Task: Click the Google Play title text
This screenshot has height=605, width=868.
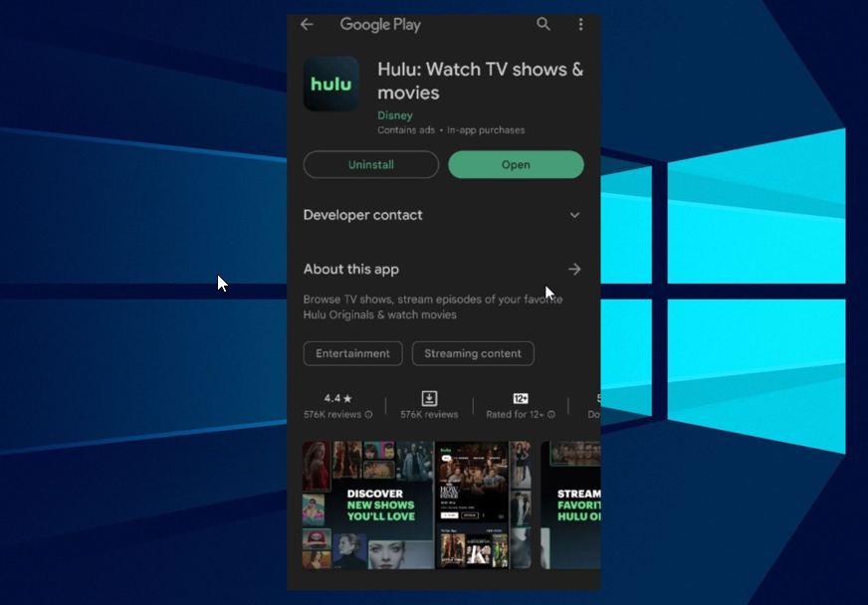Action: [380, 24]
